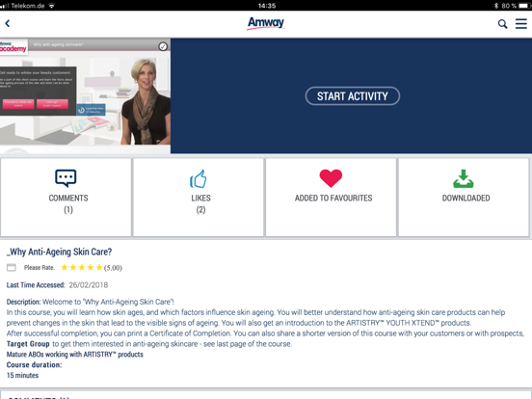Click the Course duration label
Screen dimensions: 532x399
(34, 365)
